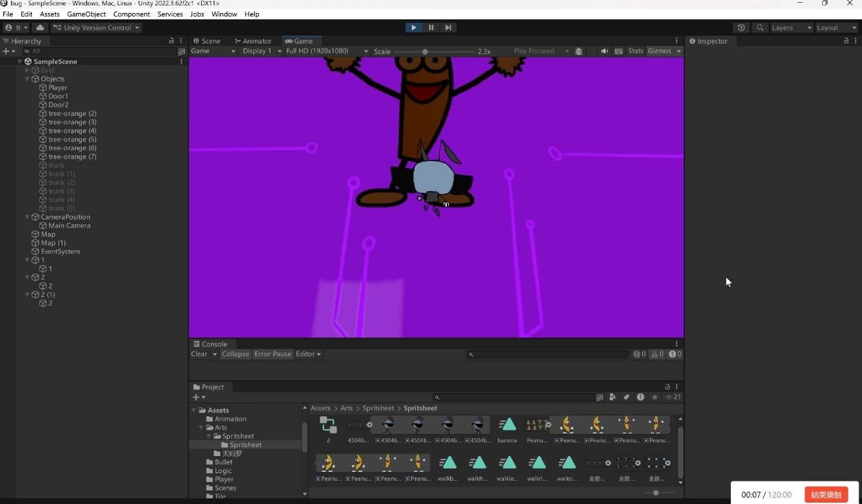This screenshot has width=862, height=504.
Task: Open the cloud services icon
Action: click(40, 27)
